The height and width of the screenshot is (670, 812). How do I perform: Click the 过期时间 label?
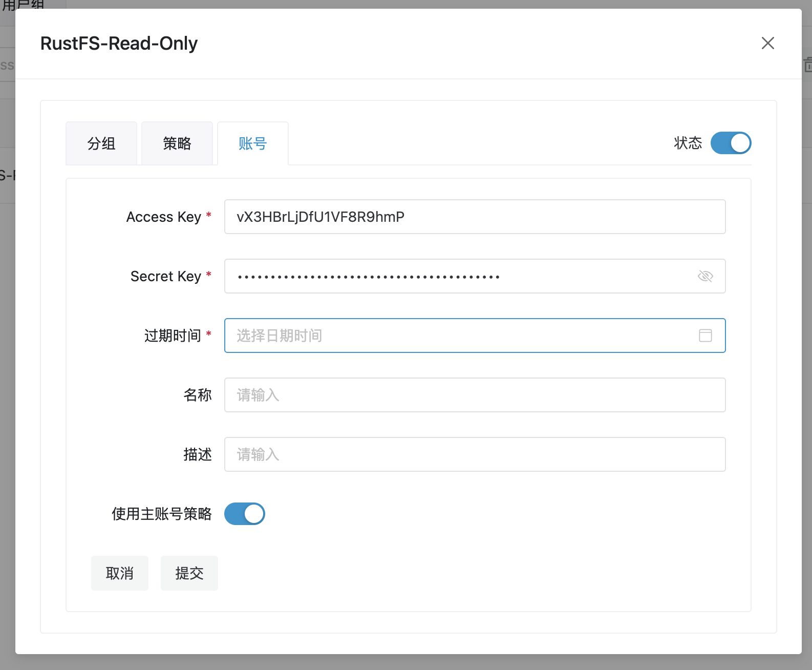[173, 336]
